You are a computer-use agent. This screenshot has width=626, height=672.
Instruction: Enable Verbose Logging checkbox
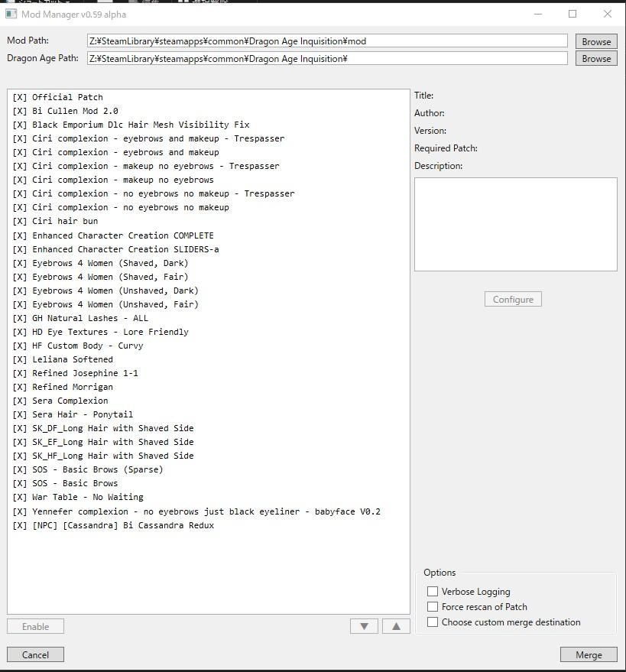tap(433, 592)
